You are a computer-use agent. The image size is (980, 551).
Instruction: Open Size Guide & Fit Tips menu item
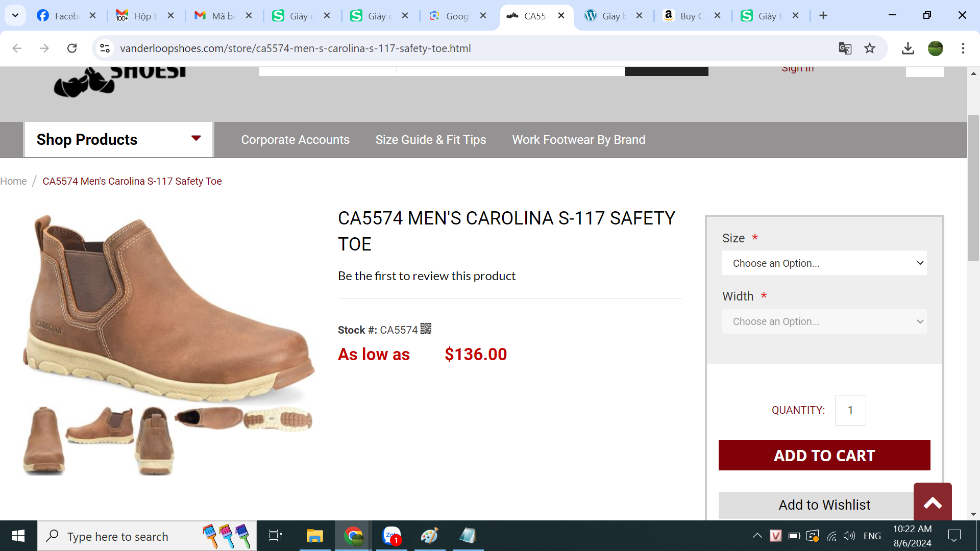431,140
